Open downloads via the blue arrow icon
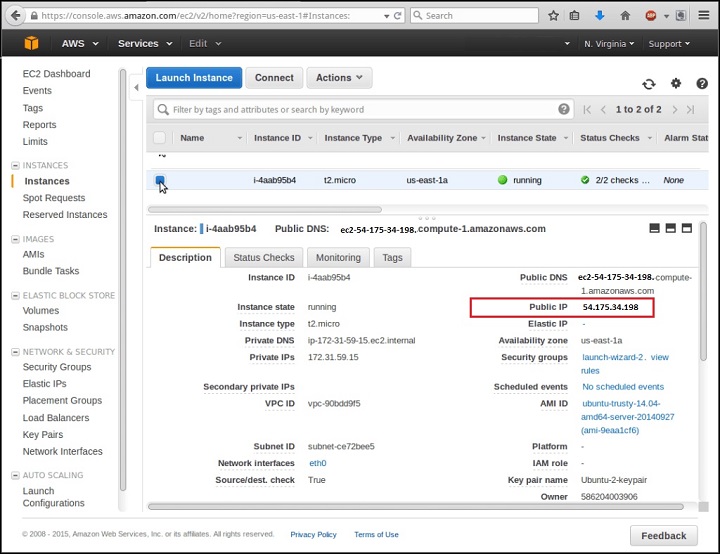 tap(599, 16)
